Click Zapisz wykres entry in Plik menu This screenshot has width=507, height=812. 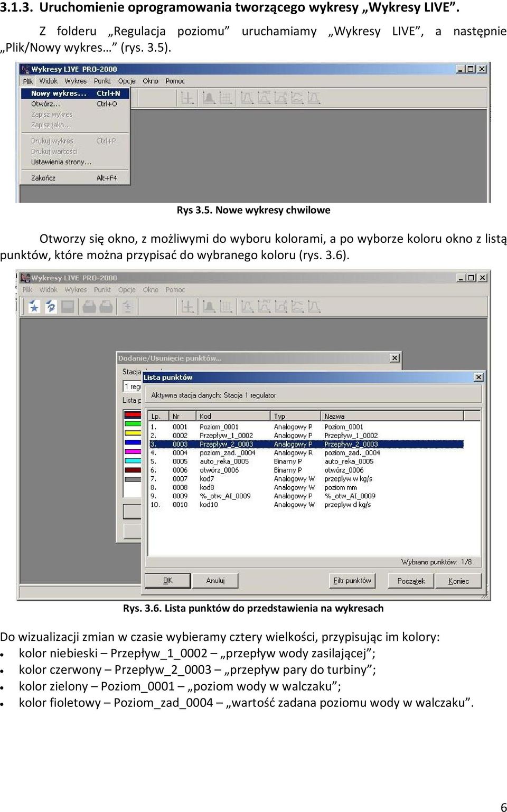click(76, 115)
